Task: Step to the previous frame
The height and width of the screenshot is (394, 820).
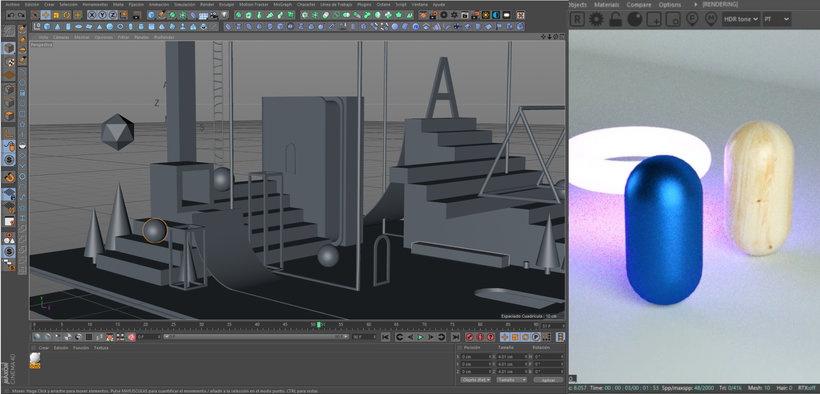Action: click(411, 337)
